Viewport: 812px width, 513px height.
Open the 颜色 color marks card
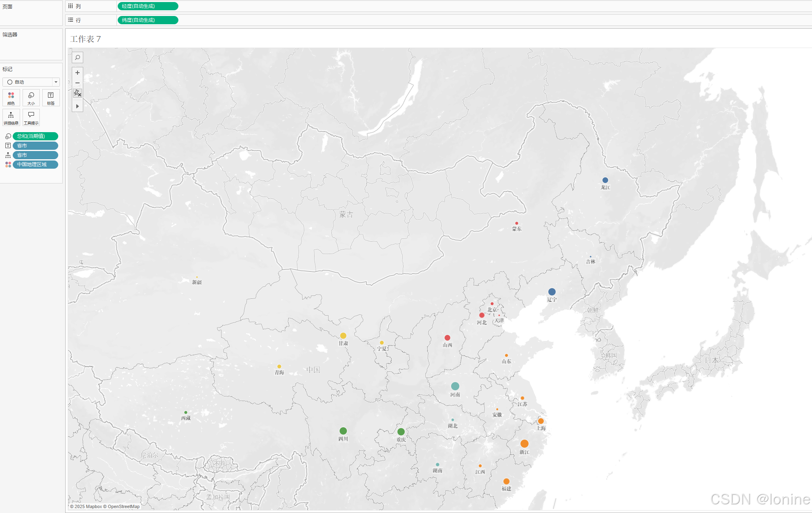pyautogui.click(x=11, y=98)
